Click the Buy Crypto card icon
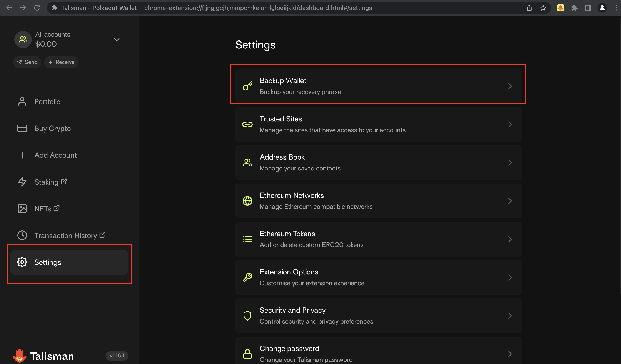 tap(22, 128)
